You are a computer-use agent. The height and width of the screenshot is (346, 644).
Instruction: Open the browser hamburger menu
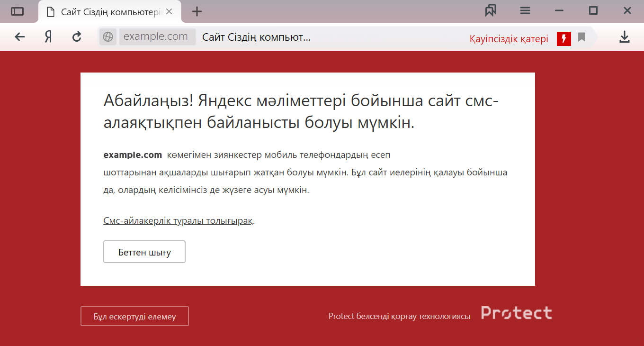tap(525, 11)
